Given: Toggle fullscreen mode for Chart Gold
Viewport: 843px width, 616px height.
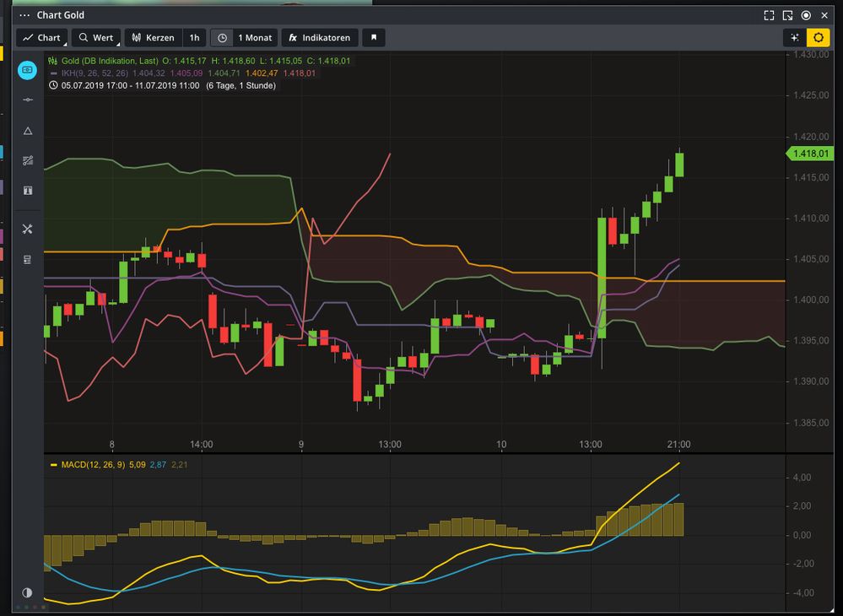Looking at the screenshot, I should tap(768, 14).
